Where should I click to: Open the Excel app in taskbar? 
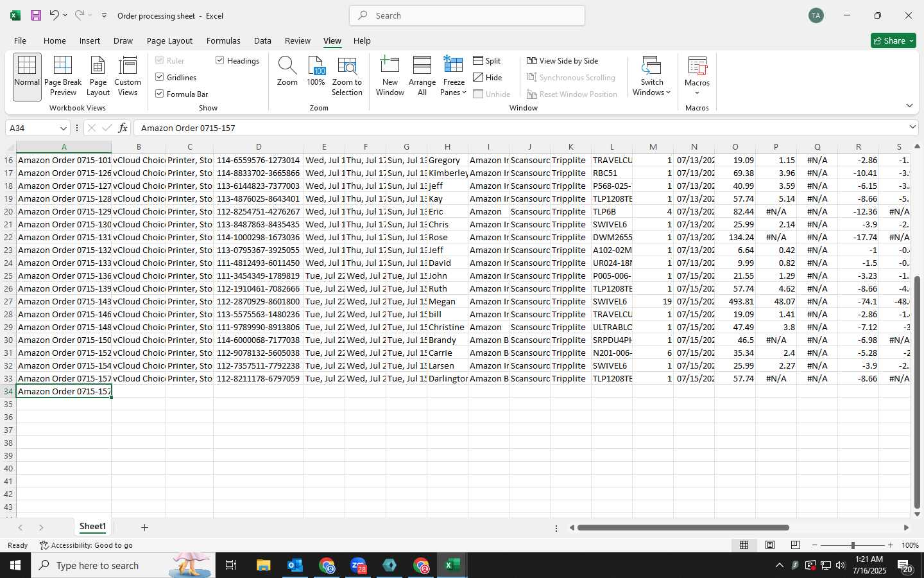452,565
